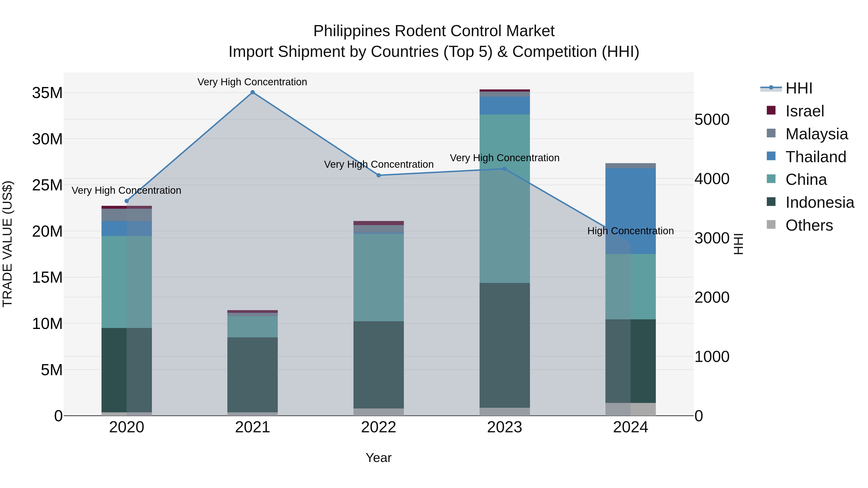Click the 2021 HHI peak data point
Image resolution: width=868 pixels, height=488 pixels.
pos(253,92)
